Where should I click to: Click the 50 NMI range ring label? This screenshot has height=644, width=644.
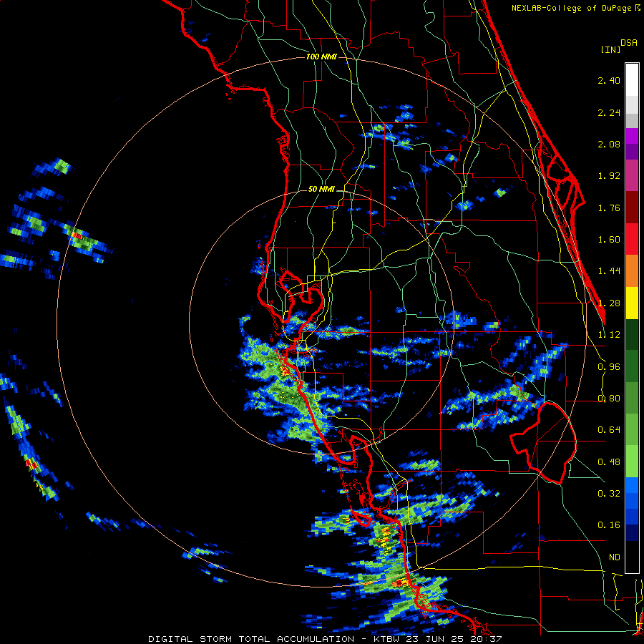pyautogui.click(x=321, y=190)
